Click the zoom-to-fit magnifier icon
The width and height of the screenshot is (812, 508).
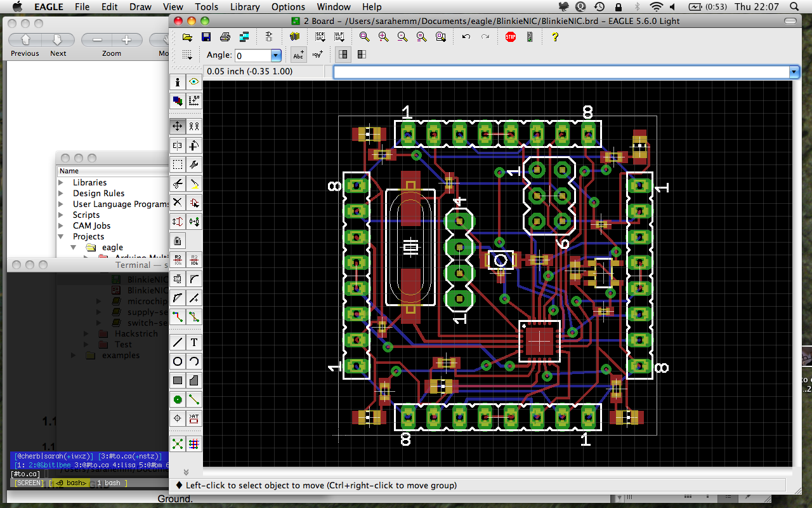pyautogui.click(x=364, y=37)
